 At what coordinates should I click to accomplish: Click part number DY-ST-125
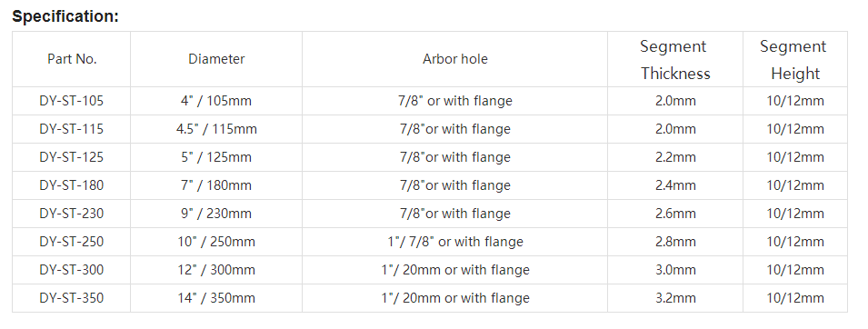72,157
